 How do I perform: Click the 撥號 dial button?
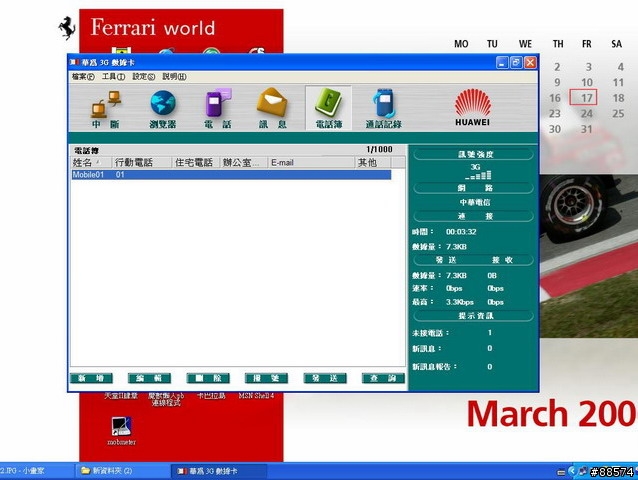click(x=267, y=378)
